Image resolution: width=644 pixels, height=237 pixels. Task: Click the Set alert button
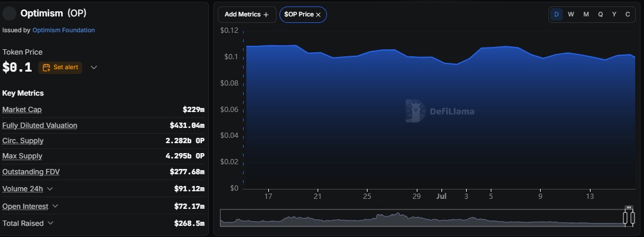tap(60, 67)
